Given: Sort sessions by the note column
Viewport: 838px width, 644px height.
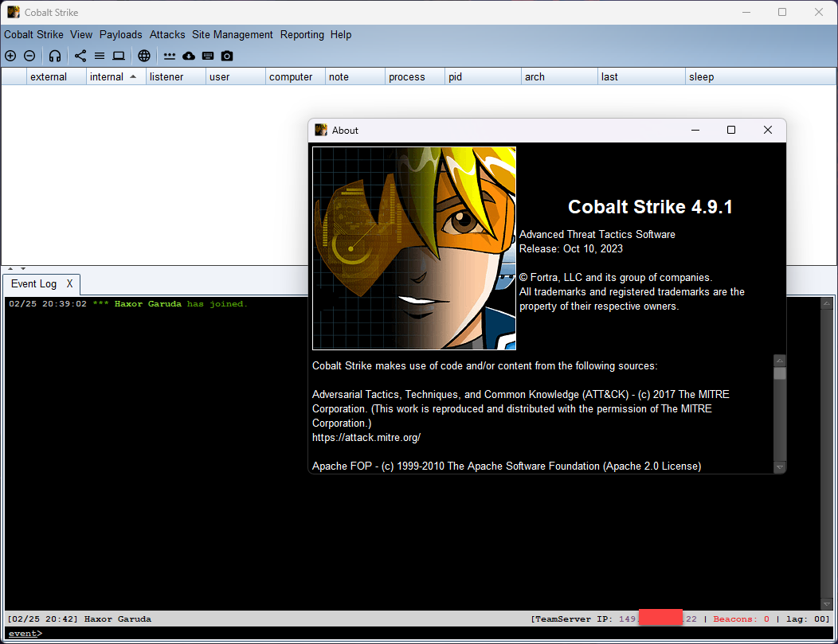Looking at the screenshot, I should [355, 77].
